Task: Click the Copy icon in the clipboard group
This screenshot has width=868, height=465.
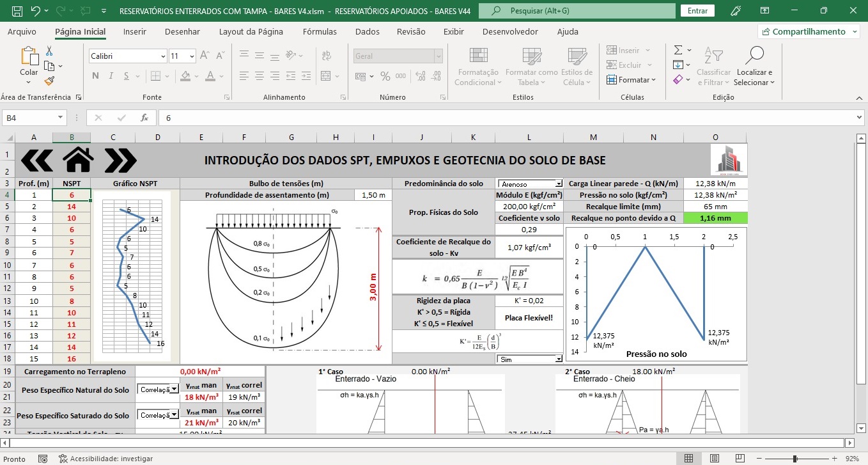Action: point(49,66)
